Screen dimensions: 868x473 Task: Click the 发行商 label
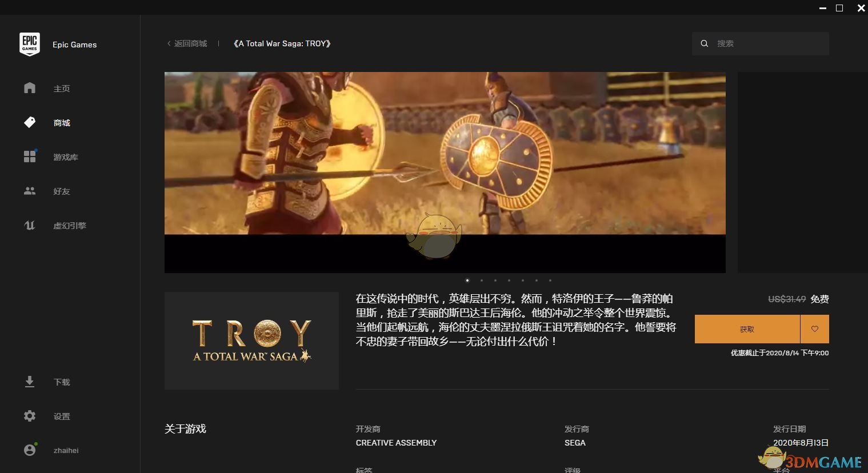(577, 429)
